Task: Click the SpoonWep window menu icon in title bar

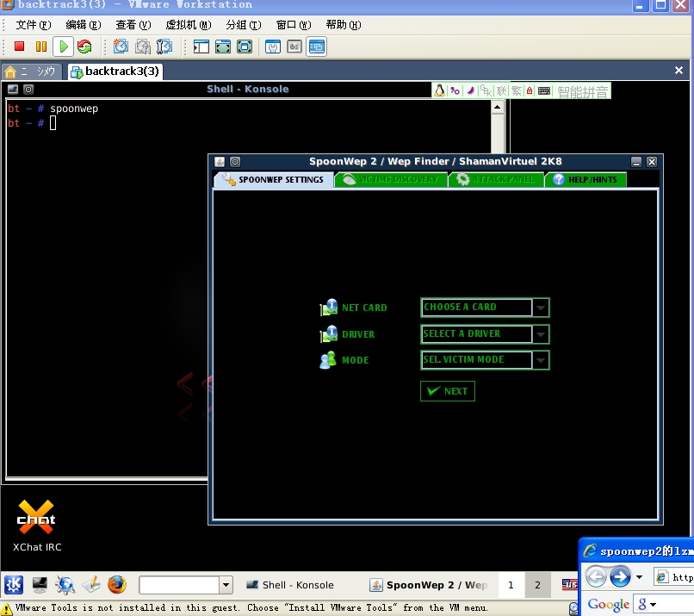Action: pyautogui.click(x=220, y=162)
